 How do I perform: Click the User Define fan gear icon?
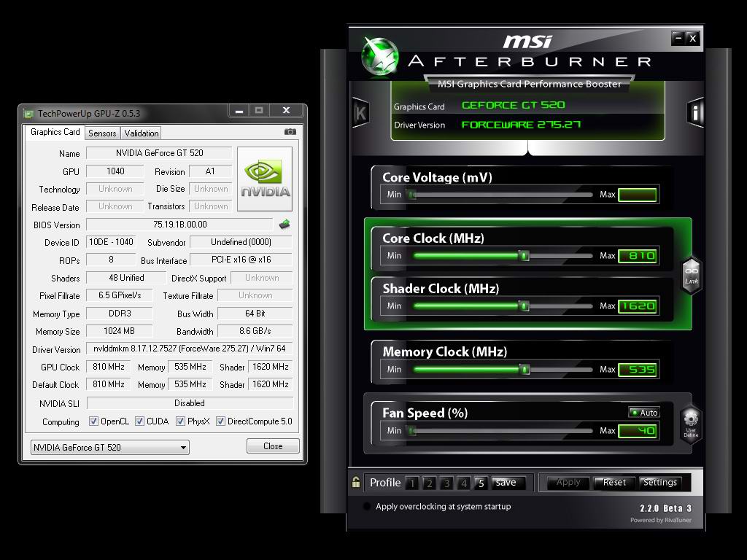click(691, 423)
